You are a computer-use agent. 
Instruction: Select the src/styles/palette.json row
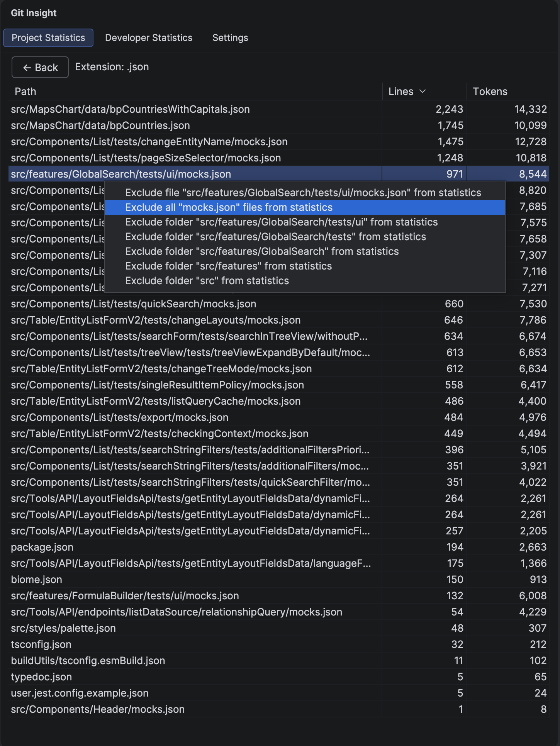(x=279, y=628)
